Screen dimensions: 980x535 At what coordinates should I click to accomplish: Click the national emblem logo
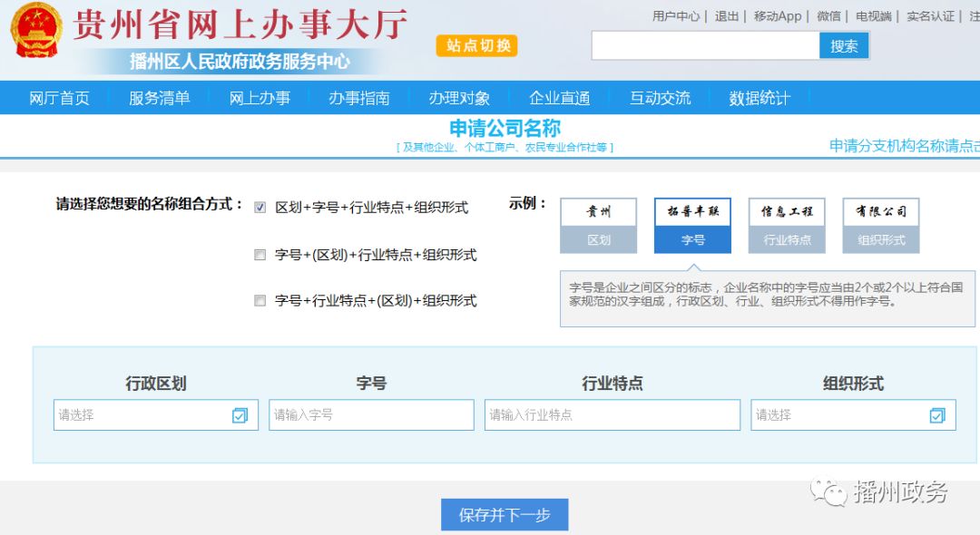point(36,34)
